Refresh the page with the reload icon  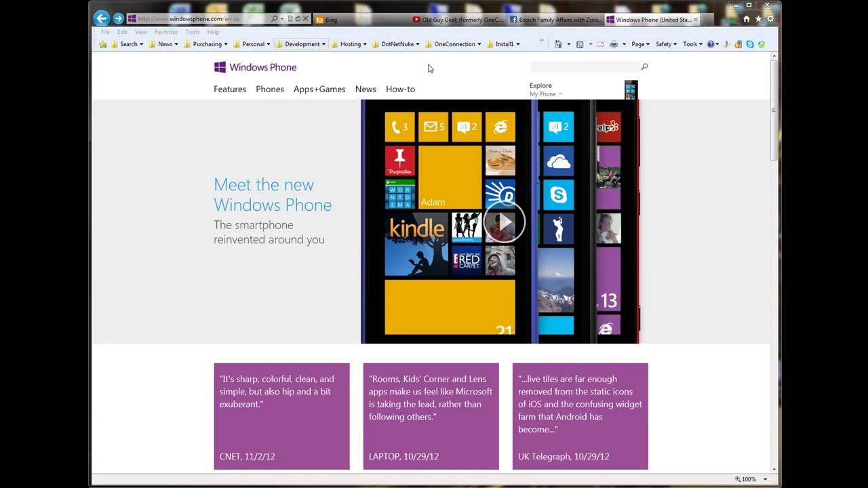(x=298, y=19)
